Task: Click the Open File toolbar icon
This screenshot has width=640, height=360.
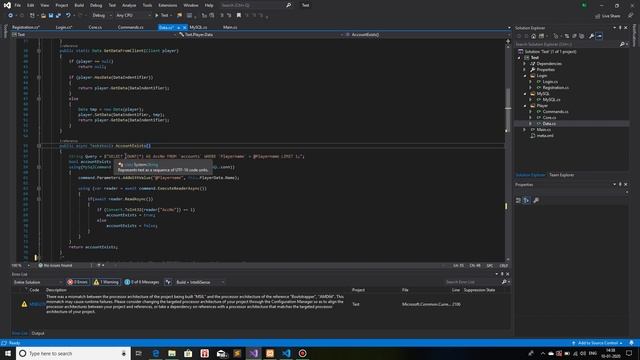Action: click(43, 16)
